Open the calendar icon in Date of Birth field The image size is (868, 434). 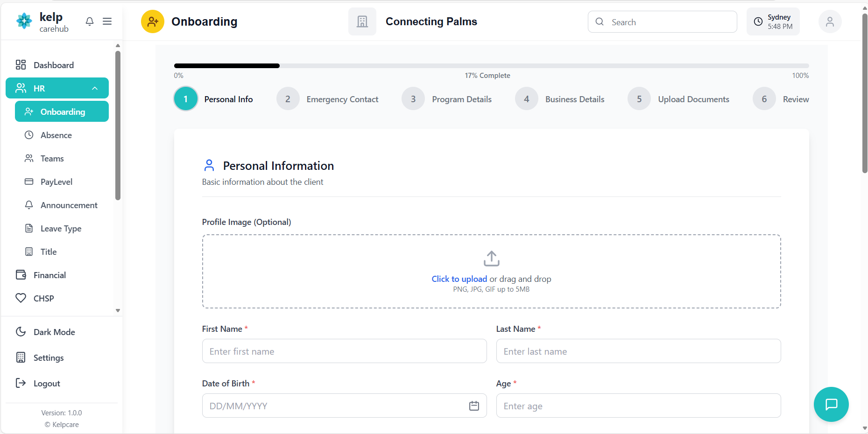coord(474,406)
